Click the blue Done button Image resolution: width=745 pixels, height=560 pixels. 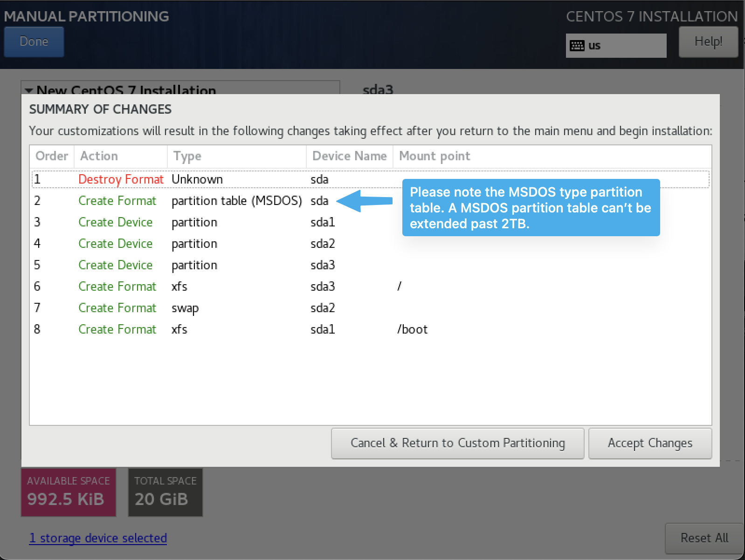(34, 41)
